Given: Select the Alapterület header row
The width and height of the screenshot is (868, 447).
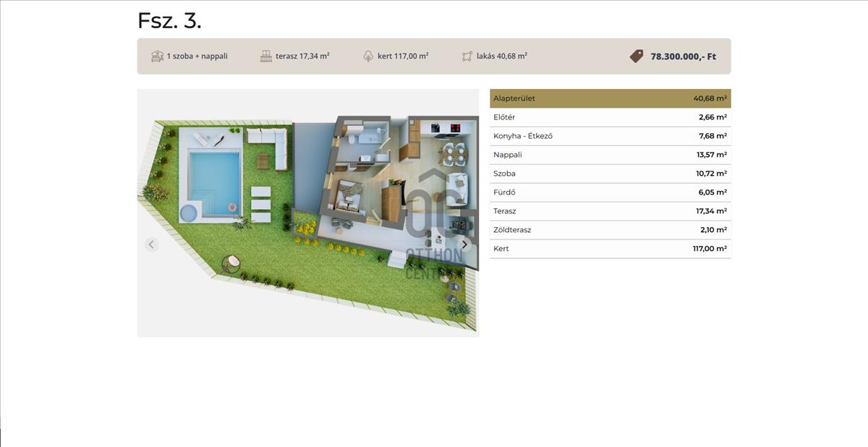Looking at the screenshot, I should (610, 98).
